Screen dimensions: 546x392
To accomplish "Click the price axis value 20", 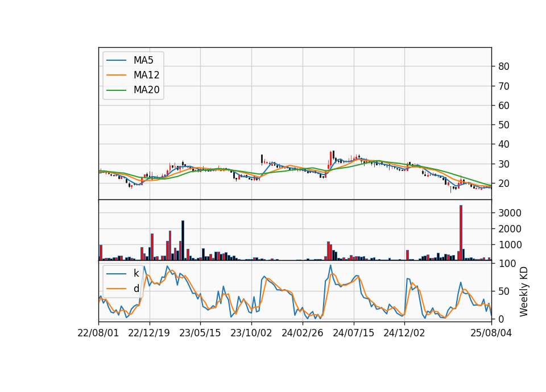I will point(503,184).
